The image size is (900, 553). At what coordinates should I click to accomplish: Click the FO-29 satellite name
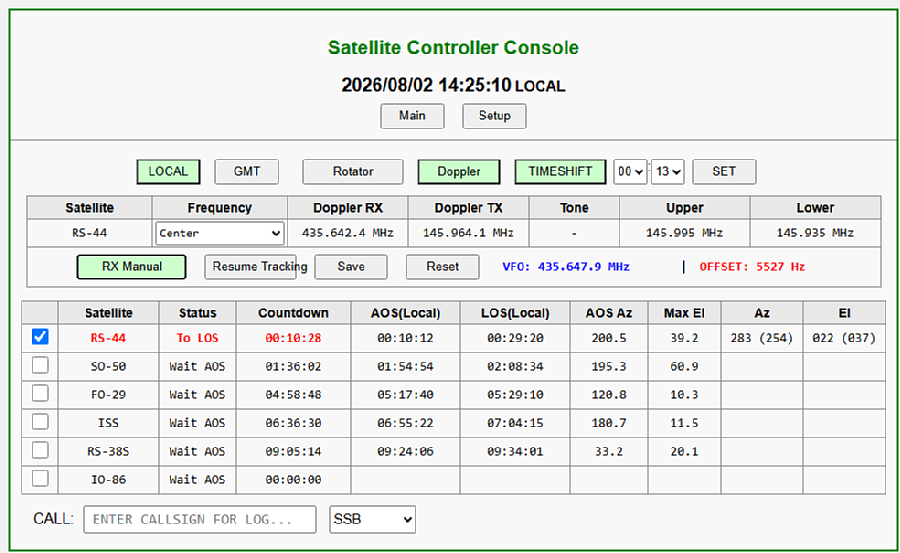click(x=108, y=395)
